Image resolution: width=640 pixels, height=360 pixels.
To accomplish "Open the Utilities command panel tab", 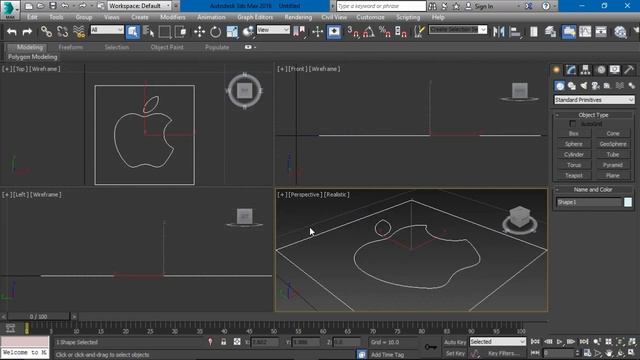I will coord(629,70).
